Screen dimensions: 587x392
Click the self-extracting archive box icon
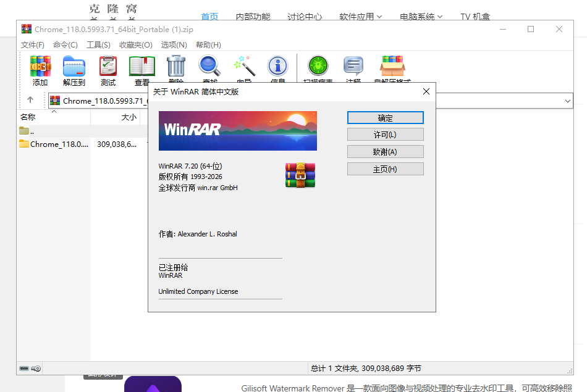click(x=392, y=66)
